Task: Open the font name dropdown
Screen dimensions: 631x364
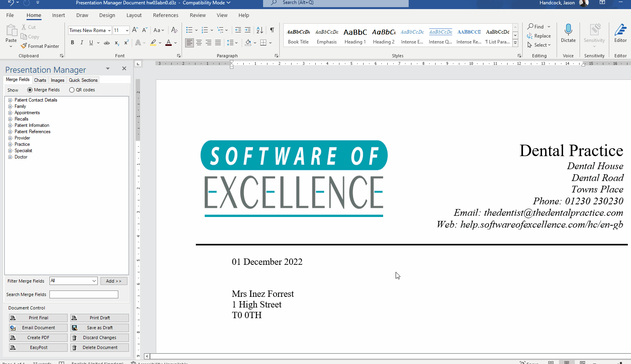Action: (x=109, y=30)
